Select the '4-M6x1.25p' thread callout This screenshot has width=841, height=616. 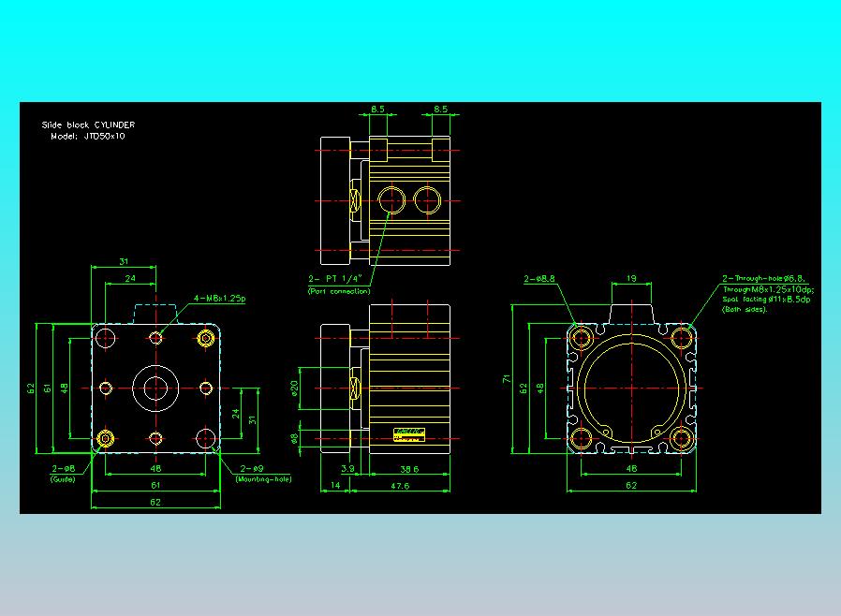click(x=219, y=298)
